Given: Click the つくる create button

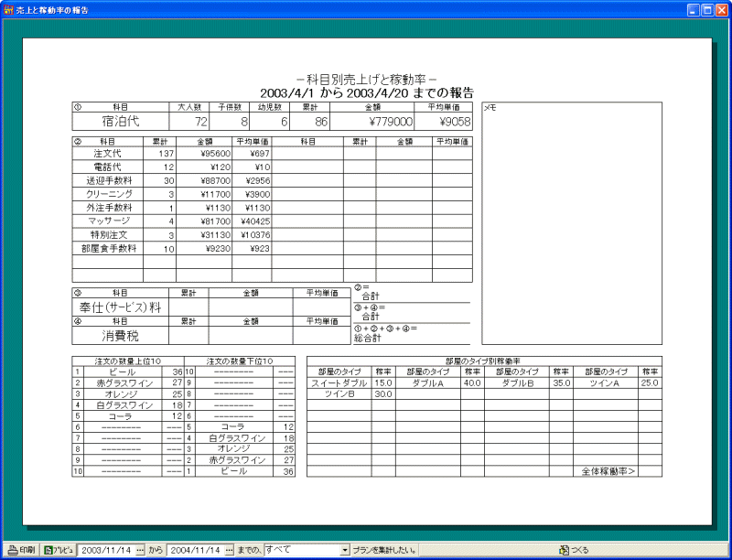Looking at the screenshot, I should (575, 550).
